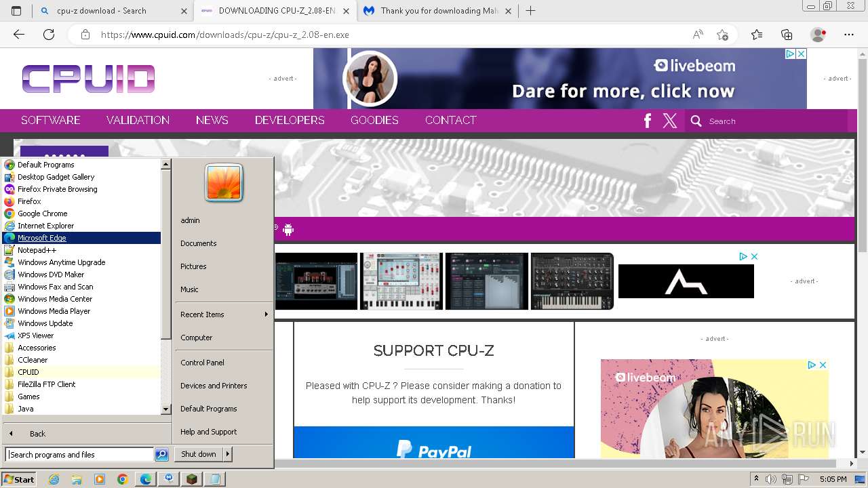Image resolution: width=868 pixels, height=488 pixels.
Task: Open File Explorer from the taskbar
Action: [x=77, y=479]
